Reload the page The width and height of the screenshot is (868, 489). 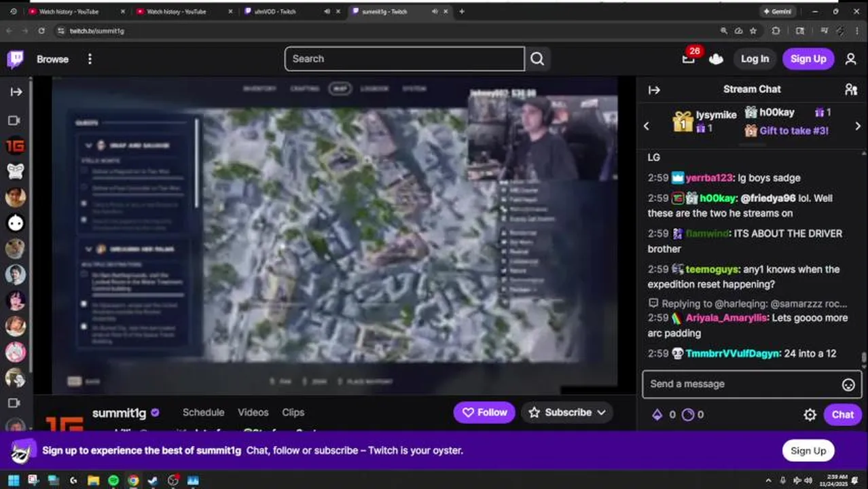click(x=41, y=31)
